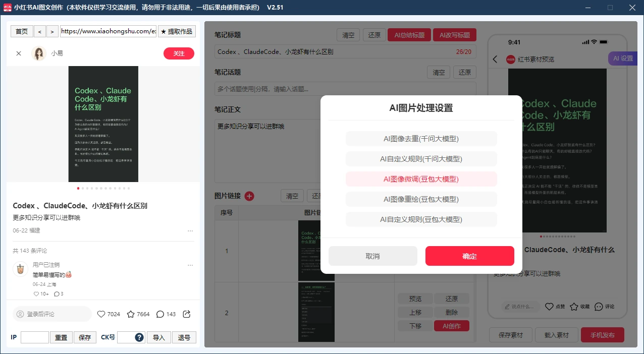Open the comment's three-dot menu
Viewport: 644px width, 354px height.
[190, 265]
